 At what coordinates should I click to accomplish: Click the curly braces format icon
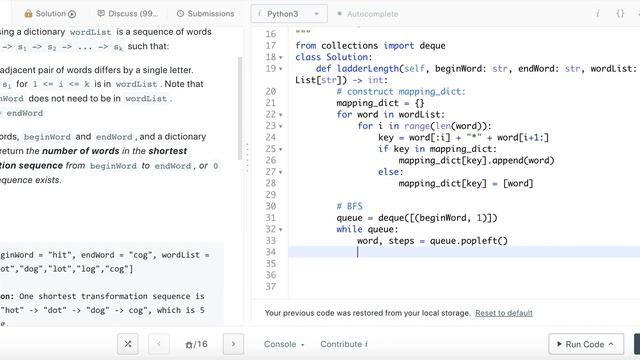point(620,13)
